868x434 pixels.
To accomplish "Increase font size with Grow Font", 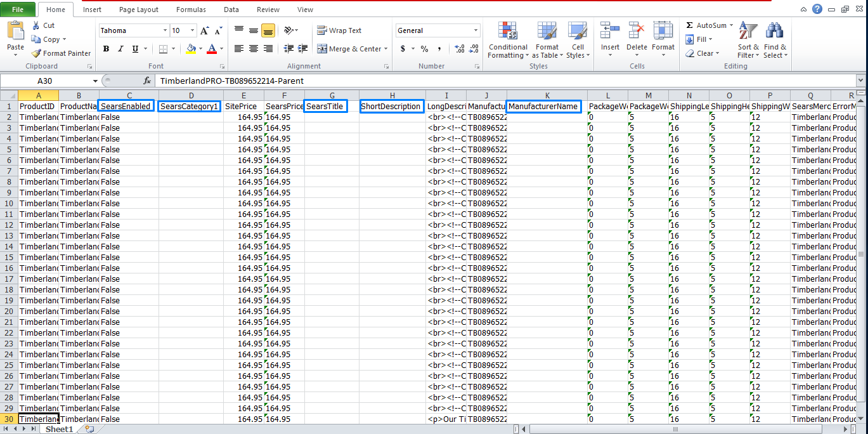I will [x=204, y=30].
